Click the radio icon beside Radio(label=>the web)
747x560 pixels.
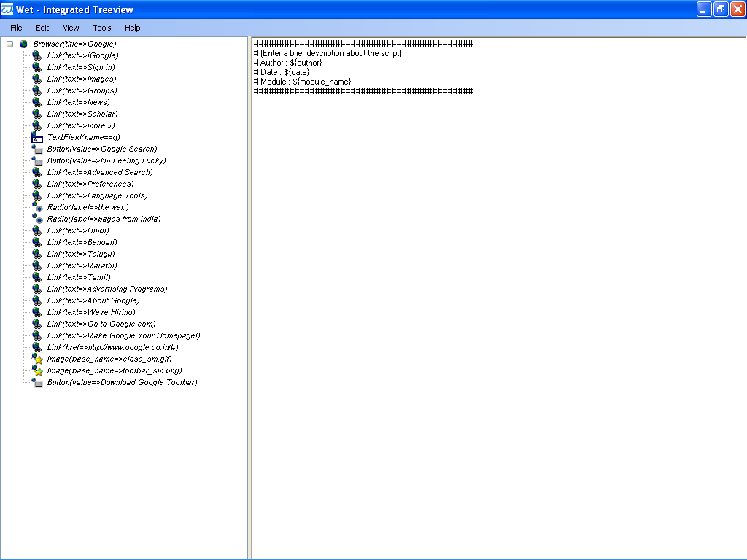36,207
